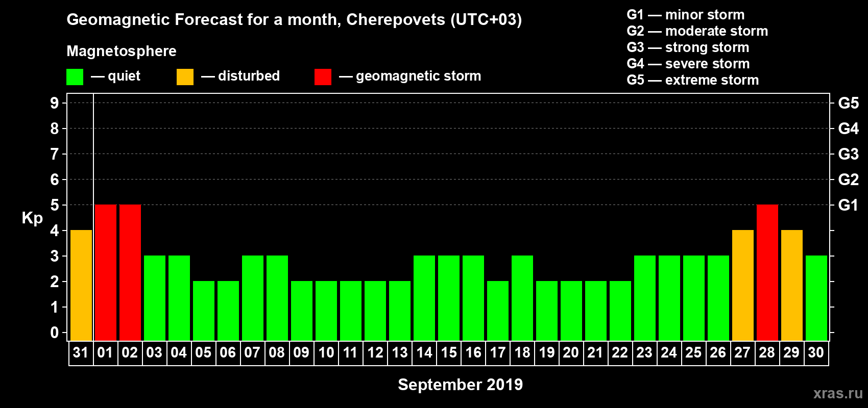Click the Kp value 5 axis label
Screen dimensions: 868x408
click(x=55, y=205)
